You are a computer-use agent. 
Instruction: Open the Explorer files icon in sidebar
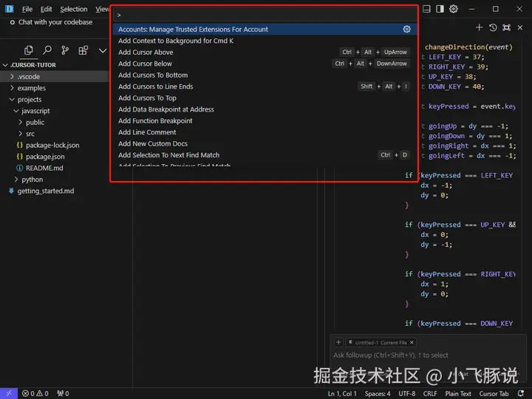[29, 50]
